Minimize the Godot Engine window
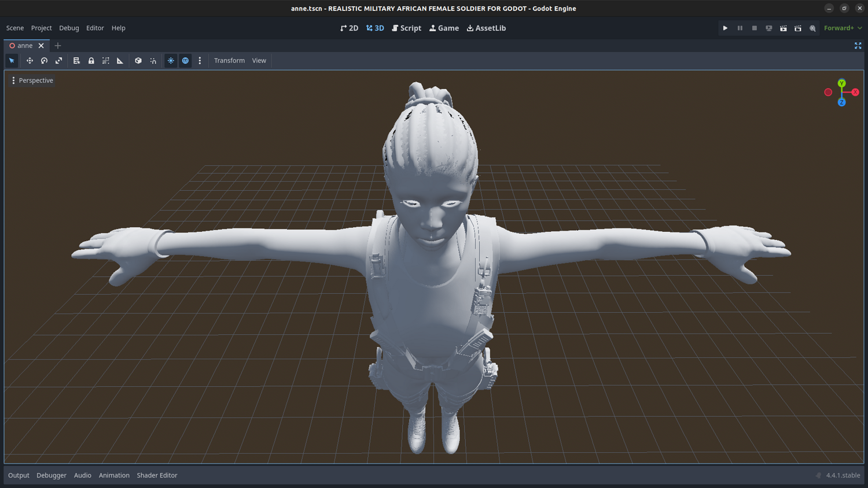 tap(829, 8)
